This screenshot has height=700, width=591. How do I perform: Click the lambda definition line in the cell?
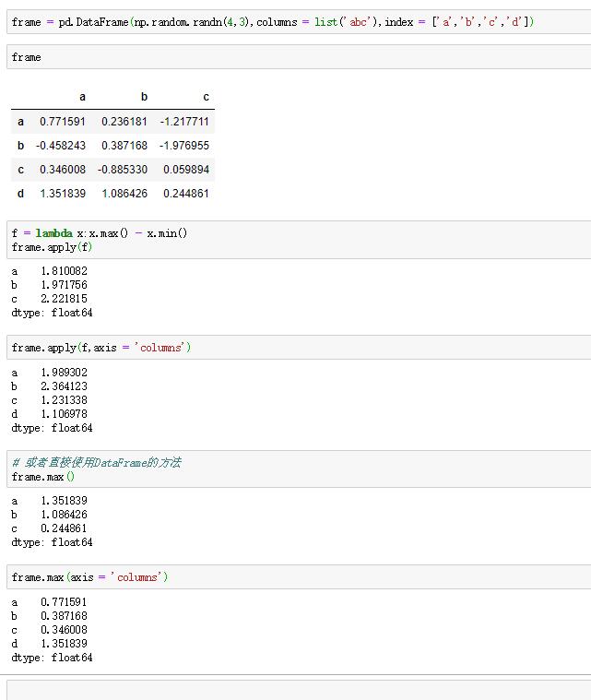pyautogui.click(x=100, y=233)
